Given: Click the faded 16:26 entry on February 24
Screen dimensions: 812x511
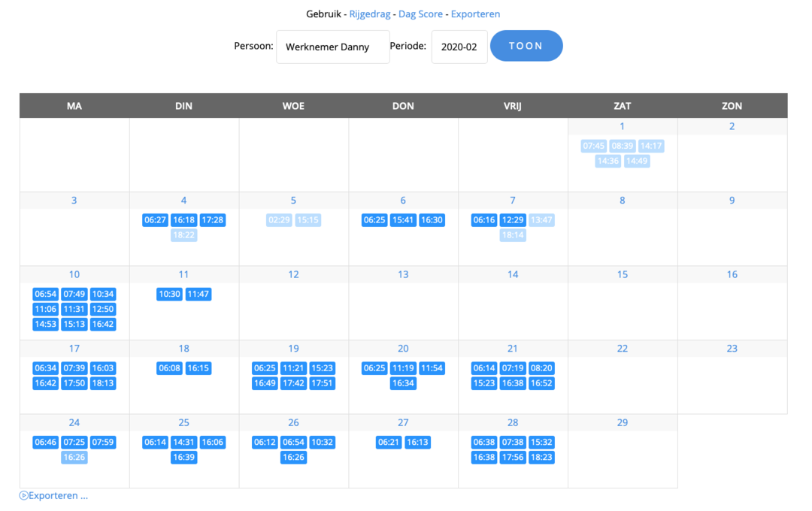Looking at the screenshot, I should [x=74, y=457].
